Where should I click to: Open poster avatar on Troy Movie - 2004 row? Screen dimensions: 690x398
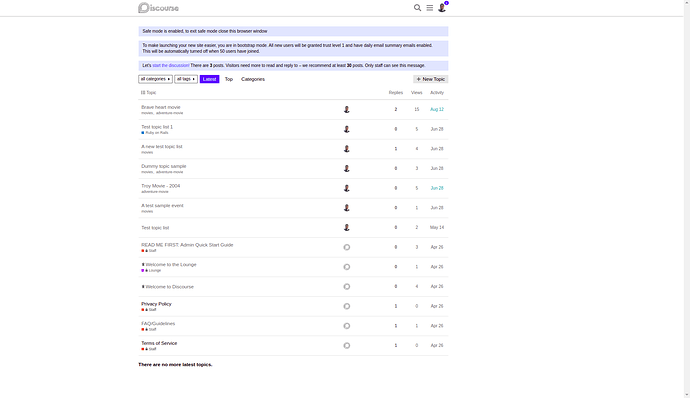(x=347, y=188)
